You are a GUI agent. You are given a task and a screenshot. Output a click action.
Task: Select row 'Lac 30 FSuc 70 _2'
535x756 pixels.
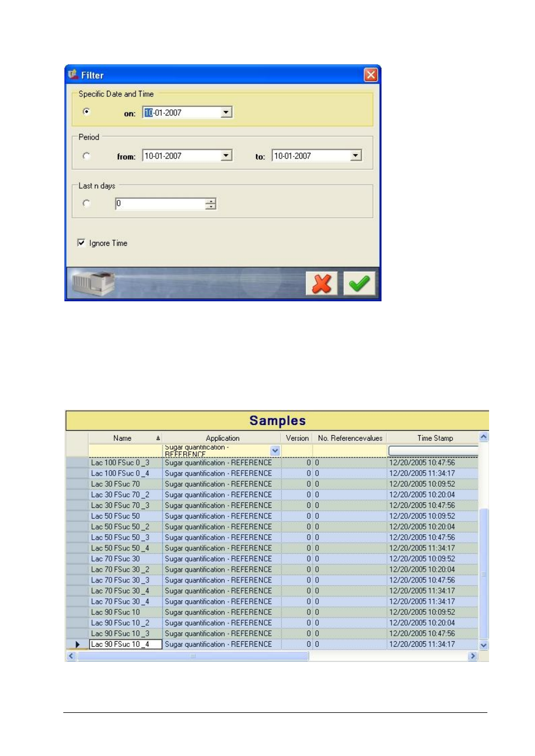272,494
